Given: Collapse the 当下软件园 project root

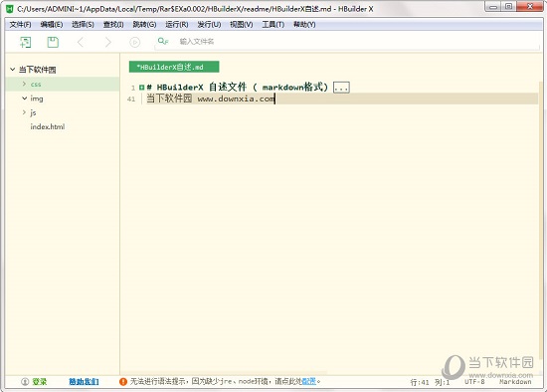Looking at the screenshot, I should pos(13,69).
